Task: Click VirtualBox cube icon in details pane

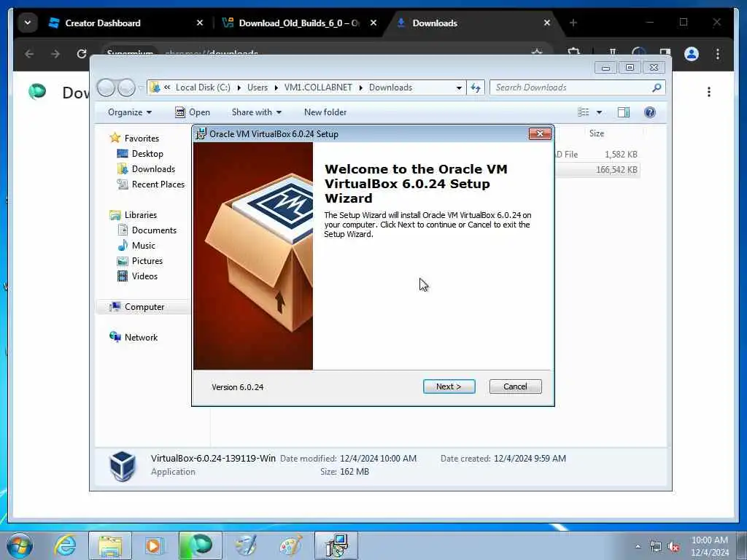Action: [123, 466]
